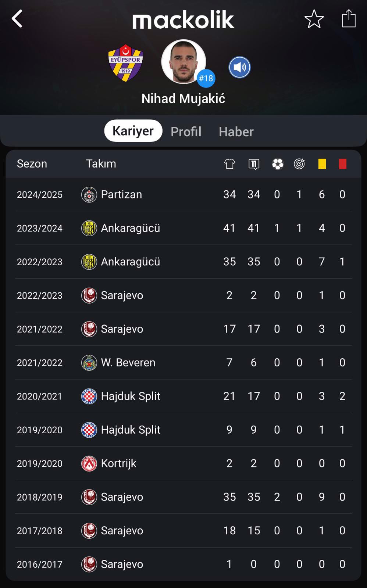This screenshot has height=588, width=367.
Task: Open the Eyüpspor club logo
Action: click(125, 63)
